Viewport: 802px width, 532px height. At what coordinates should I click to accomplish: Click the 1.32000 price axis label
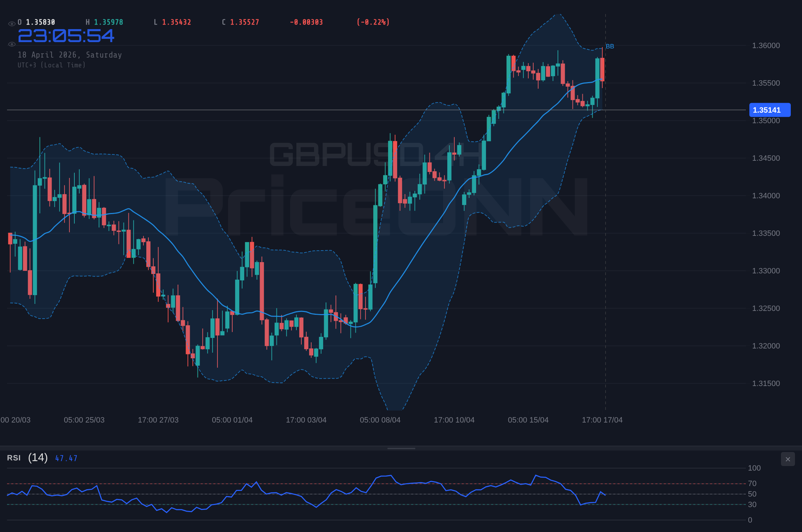pos(766,346)
